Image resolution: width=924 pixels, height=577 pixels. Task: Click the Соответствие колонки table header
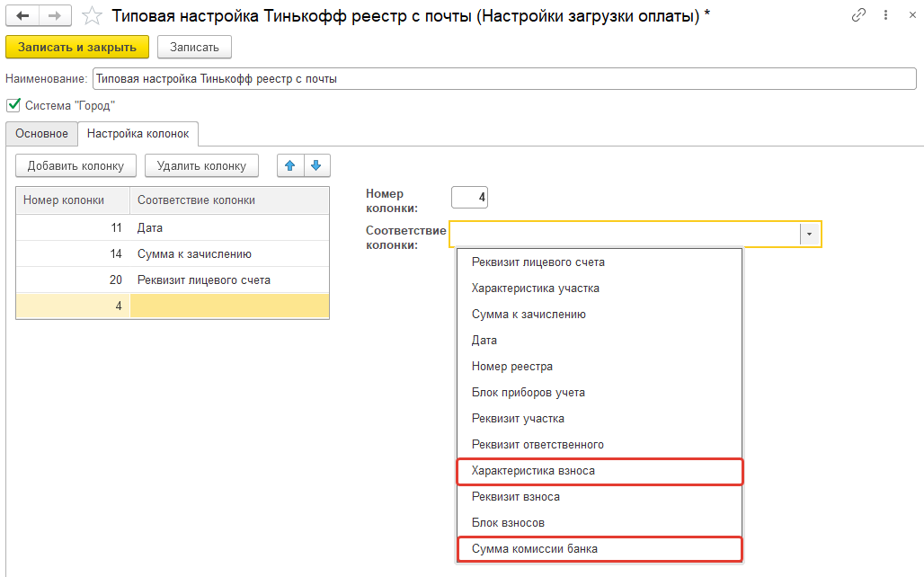click(x=229, y=200)
